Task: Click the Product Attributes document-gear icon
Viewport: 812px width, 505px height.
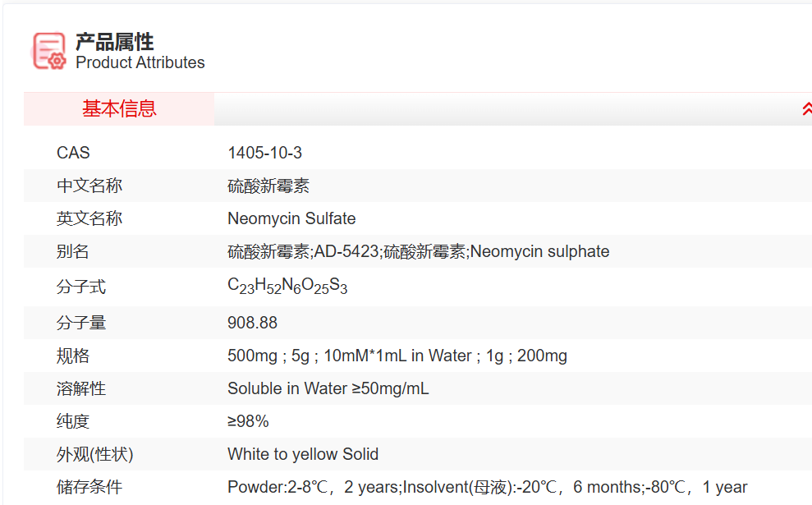Action: point(48,51)
